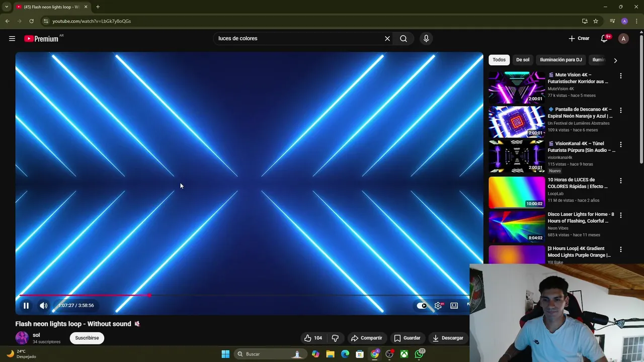644x362 pixels.
Task: Open player settings gear
Action: pos(438,305)
